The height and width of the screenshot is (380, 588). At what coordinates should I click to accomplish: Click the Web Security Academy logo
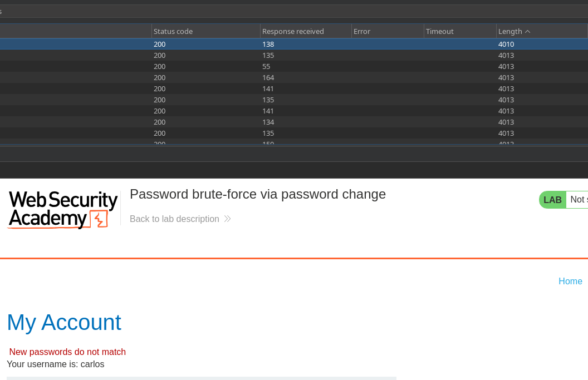click(62, 209)
